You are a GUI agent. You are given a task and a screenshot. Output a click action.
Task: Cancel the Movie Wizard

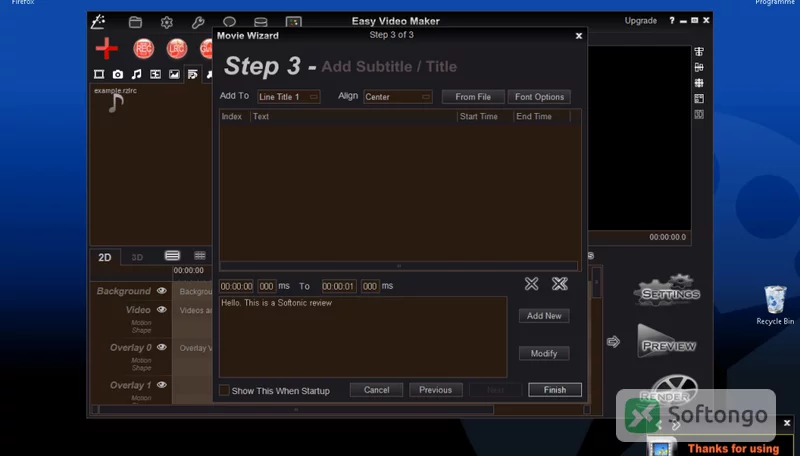pyautogui.click(x=377, y=390)
